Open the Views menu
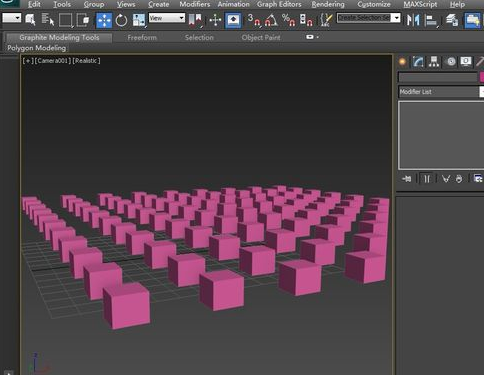The height and width of the screenshot is (375, 484). point(126,4)
